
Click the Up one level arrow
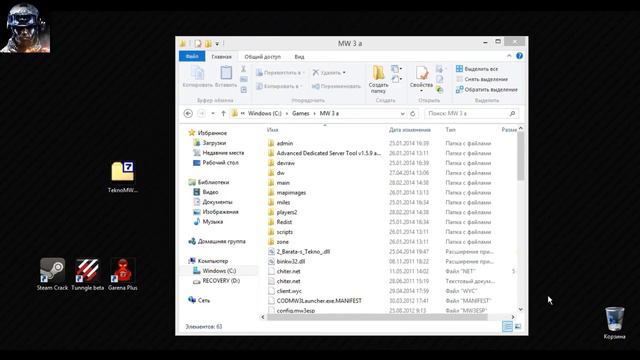pyautogui.click(x=223, y=113)
